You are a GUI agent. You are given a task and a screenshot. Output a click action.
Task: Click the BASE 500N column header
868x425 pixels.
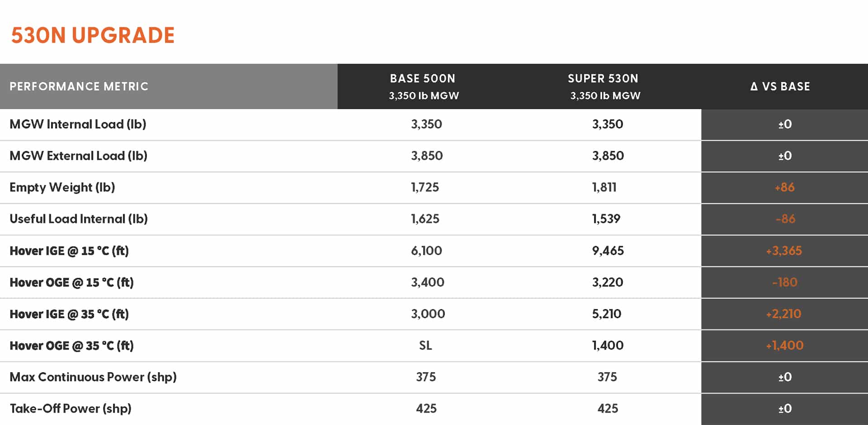coord(423,86)
